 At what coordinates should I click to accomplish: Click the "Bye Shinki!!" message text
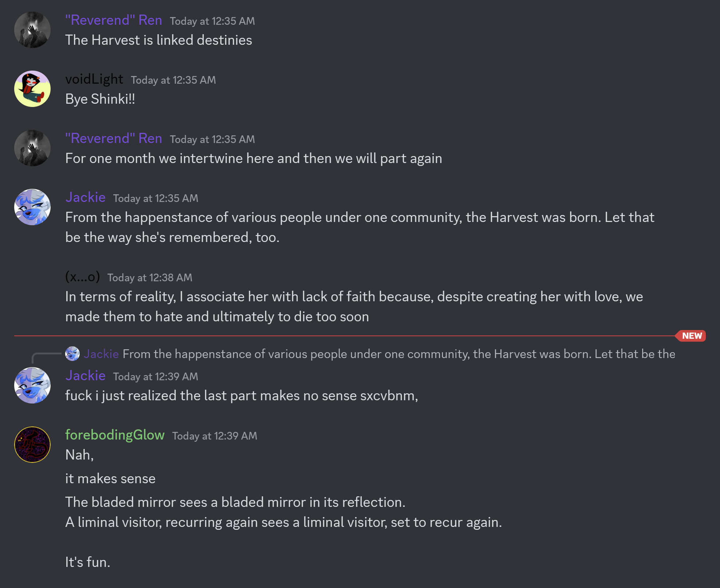pos(100,99)
